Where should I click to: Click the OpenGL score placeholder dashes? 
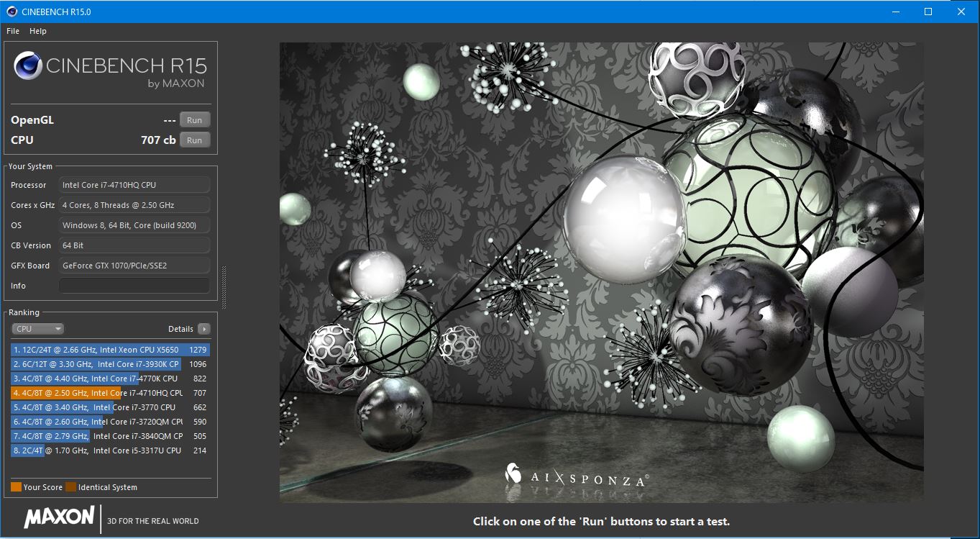coord(170,120)
